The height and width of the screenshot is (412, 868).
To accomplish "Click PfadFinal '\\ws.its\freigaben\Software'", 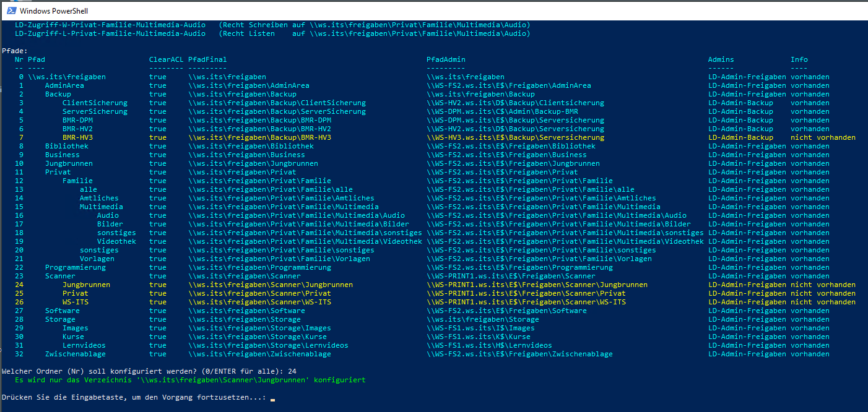I will tap(246, 311).
